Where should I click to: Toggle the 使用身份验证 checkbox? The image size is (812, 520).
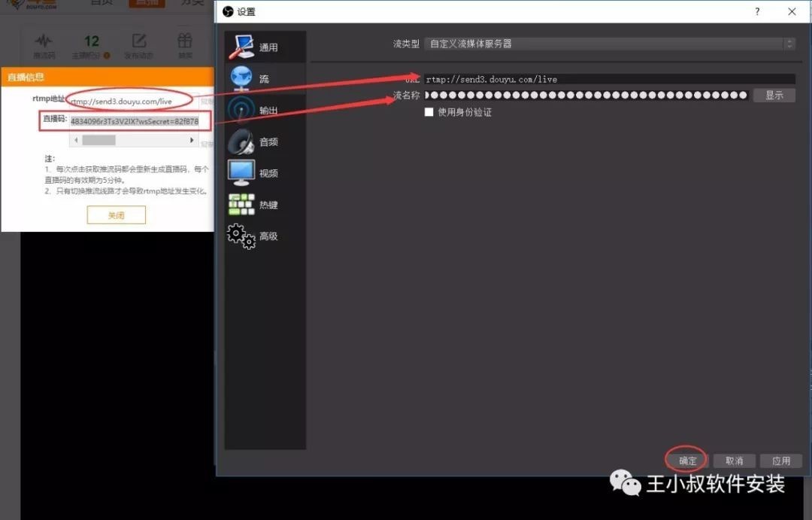click(x=429, y=112)
